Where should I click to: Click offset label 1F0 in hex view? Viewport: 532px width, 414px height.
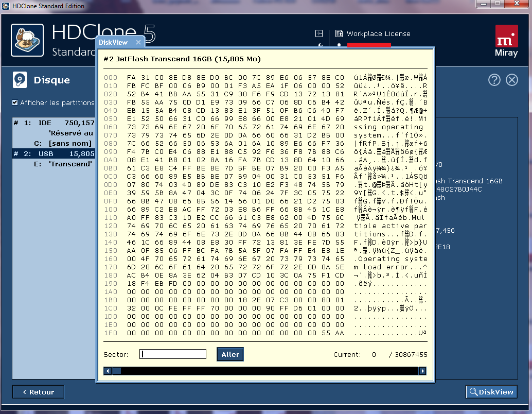tap(111, 333)
